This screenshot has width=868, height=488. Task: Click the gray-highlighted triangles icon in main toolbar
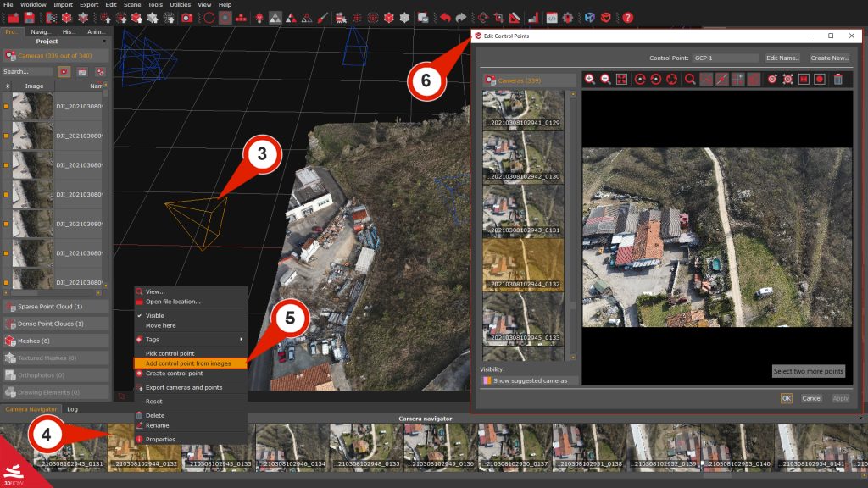coord(275,18)
